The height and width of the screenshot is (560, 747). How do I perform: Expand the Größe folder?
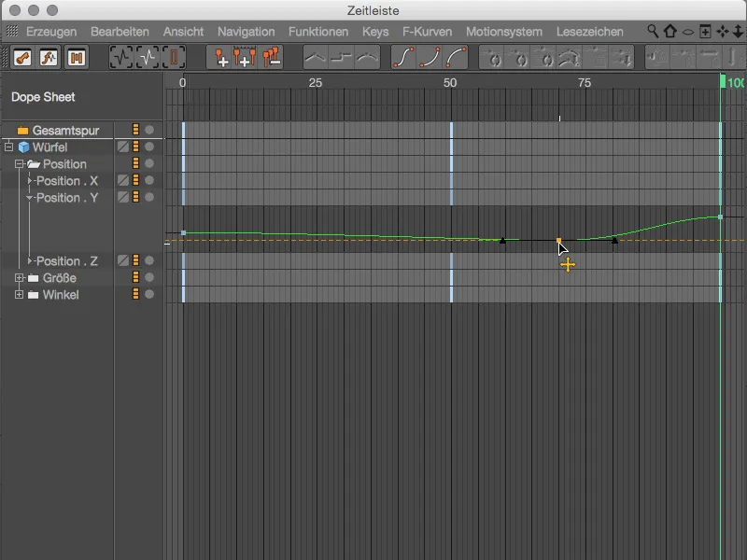(x=19, y=277)
